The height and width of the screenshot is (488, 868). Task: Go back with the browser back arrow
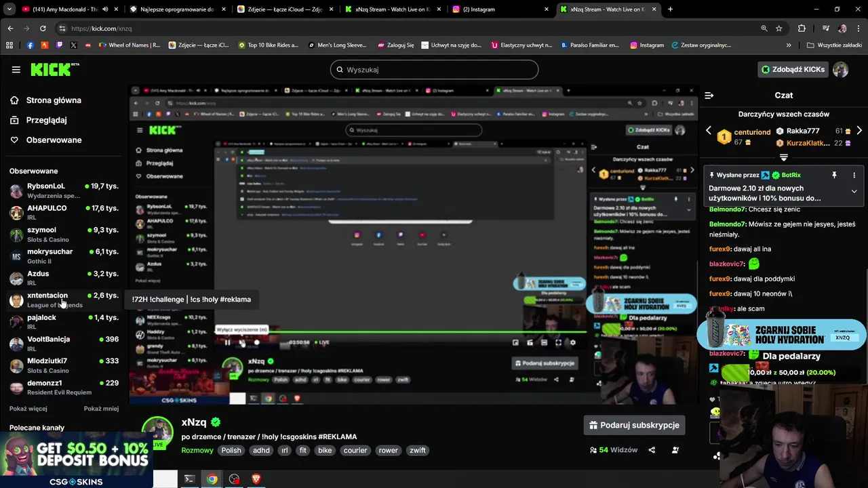pyautogui.click(x=10, y=28)
